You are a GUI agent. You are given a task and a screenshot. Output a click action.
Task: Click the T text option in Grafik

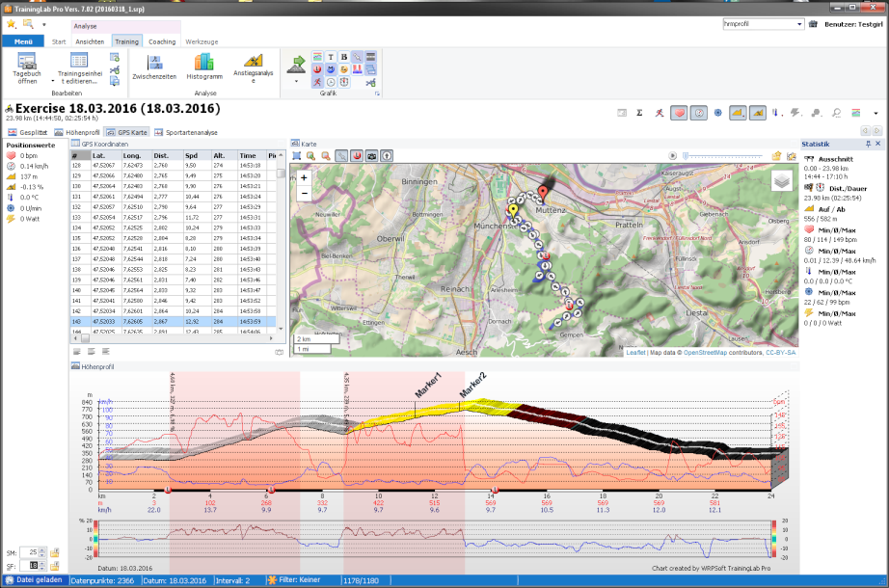click(331, 57)
